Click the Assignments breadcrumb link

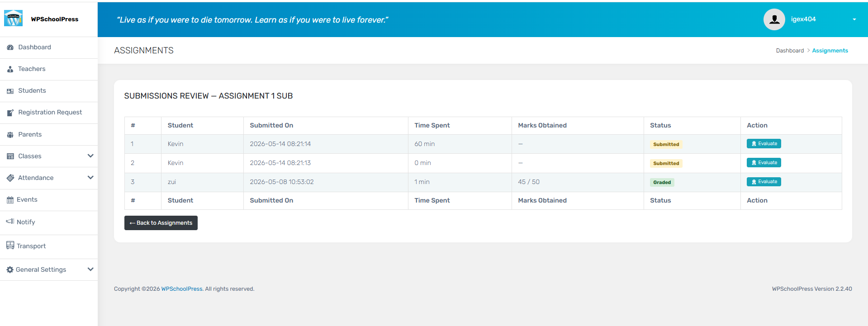click(830, 51)
